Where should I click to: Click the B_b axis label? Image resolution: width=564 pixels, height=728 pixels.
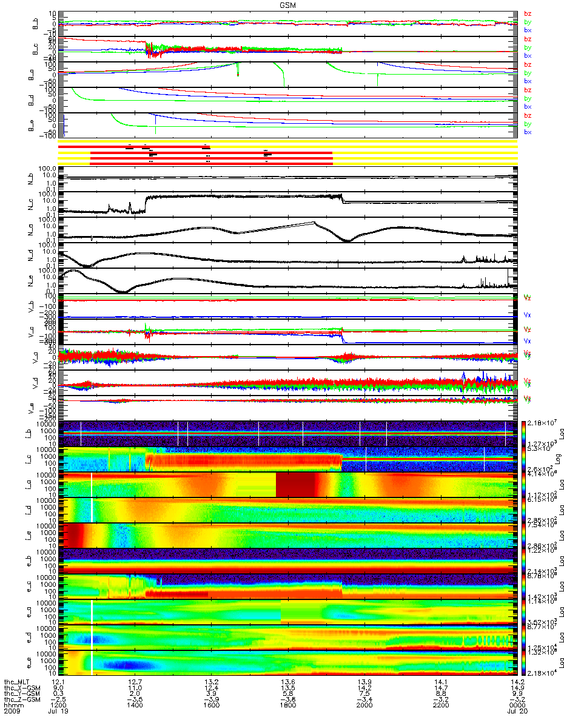[x=36, y=23]
